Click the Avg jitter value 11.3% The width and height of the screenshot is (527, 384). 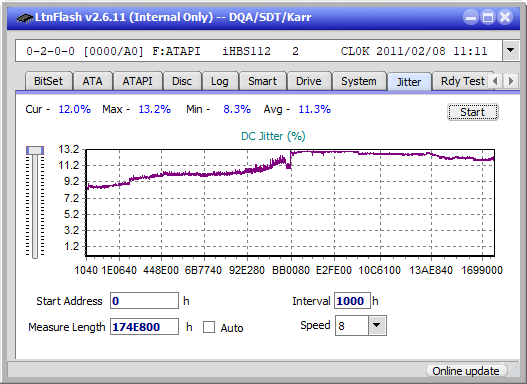point(315,109)
